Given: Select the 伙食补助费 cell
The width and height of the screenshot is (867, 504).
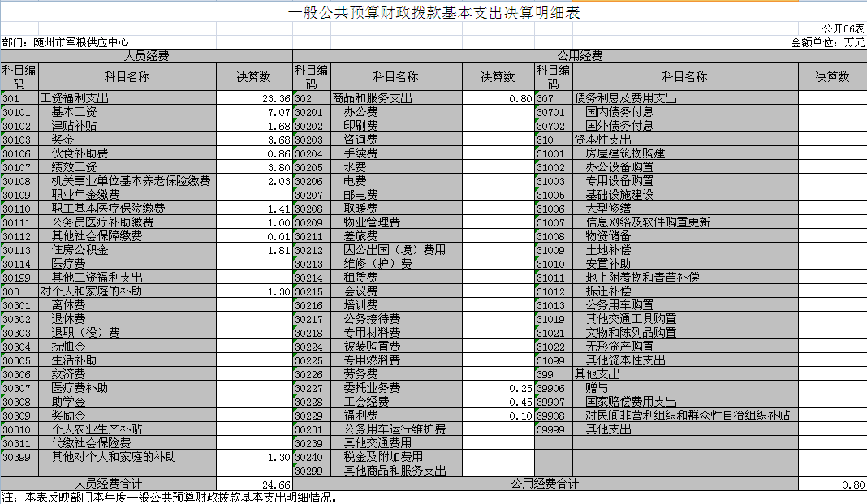Looking at the screenshot, I should click(127, 153).
